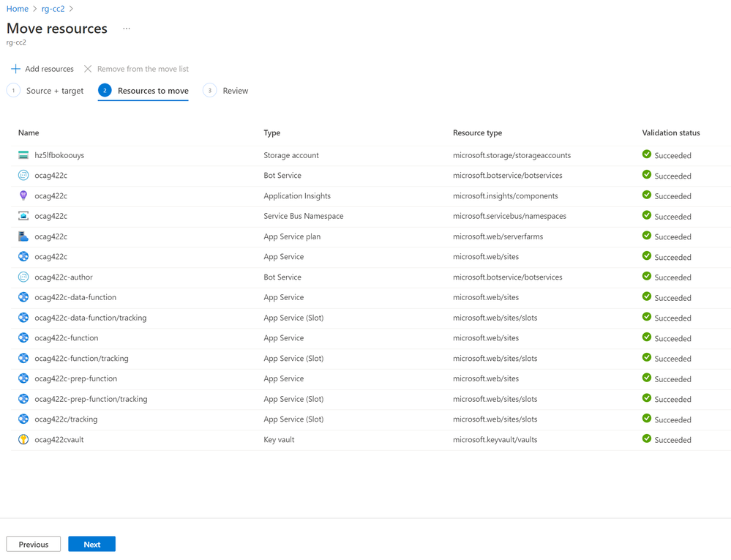Select the ocag422c/tracking resource name
This screenshot has height=560, width=731.
66,419
